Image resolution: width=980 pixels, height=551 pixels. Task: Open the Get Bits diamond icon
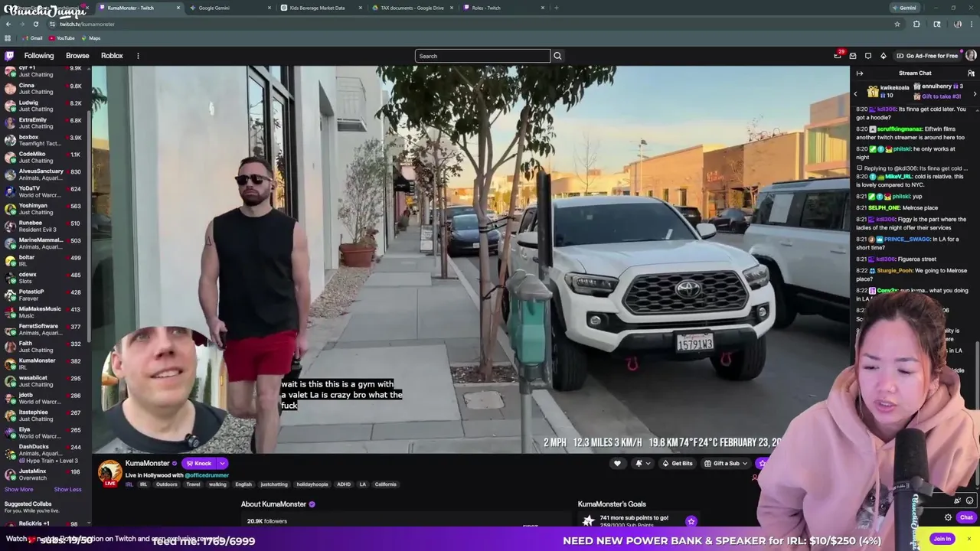point(883,56)
